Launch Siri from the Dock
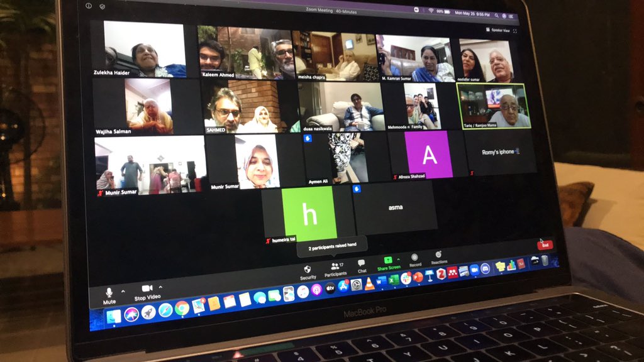Image resolution: width=644 pixels, height=362 pixels. click(x=131, y=314)
